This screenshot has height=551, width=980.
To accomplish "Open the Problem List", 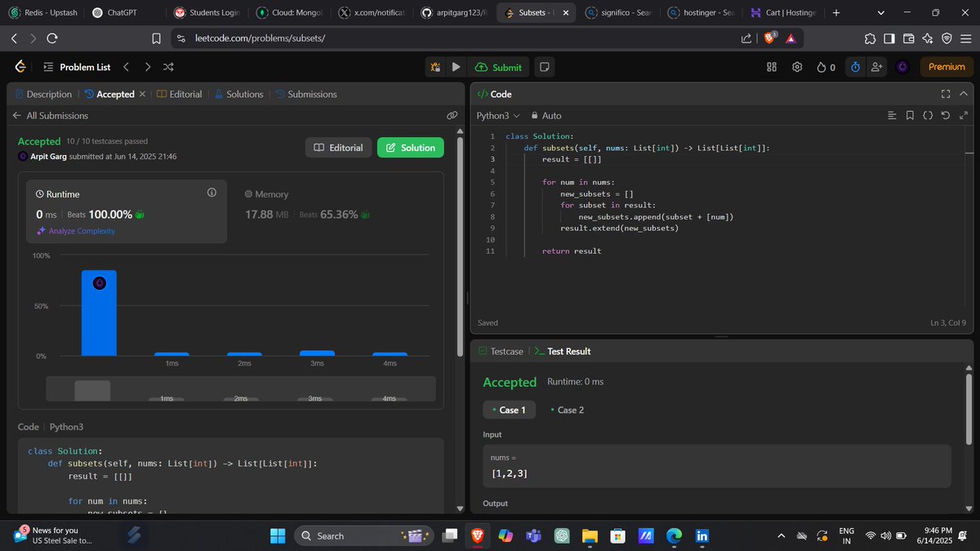I will click(77, 67).
